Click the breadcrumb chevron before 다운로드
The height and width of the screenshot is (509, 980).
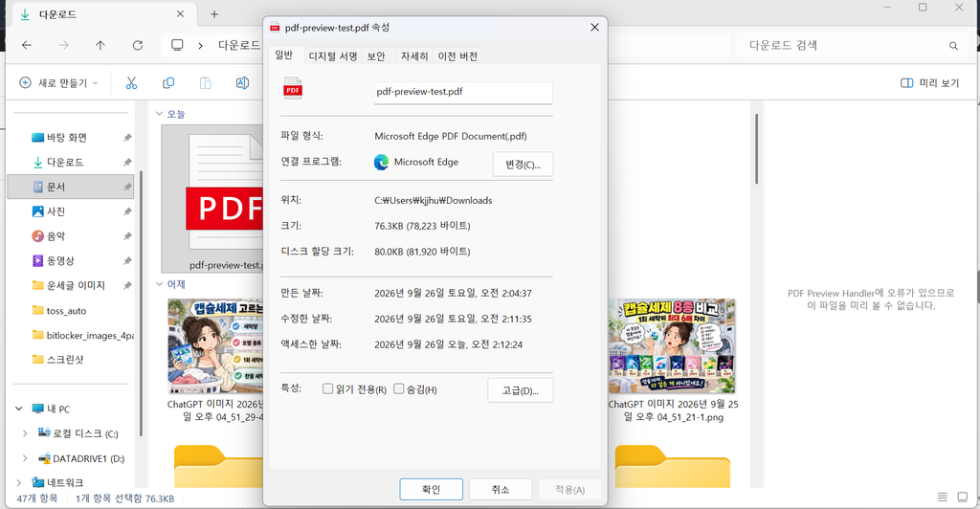201,46
